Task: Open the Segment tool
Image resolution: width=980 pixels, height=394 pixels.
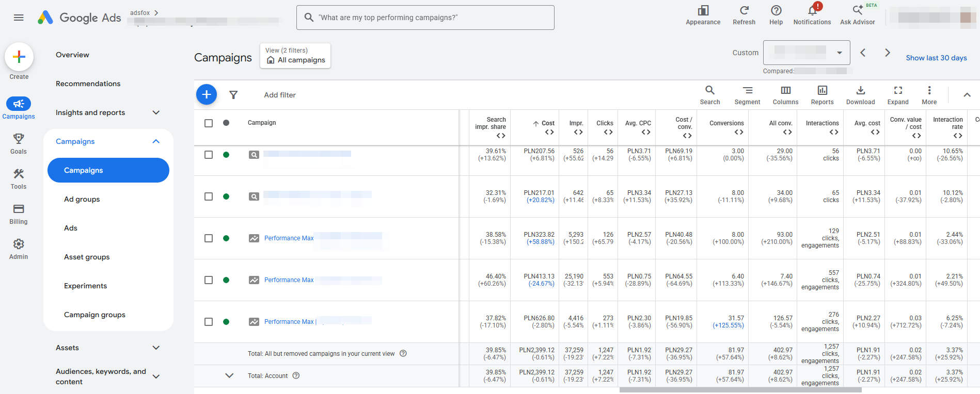Action: pyautogui.click(x=747, y=95)
